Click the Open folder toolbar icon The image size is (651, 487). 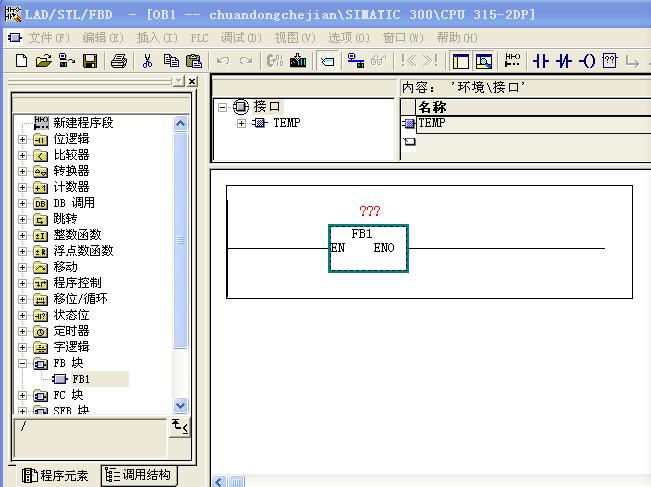coord(43,61)
